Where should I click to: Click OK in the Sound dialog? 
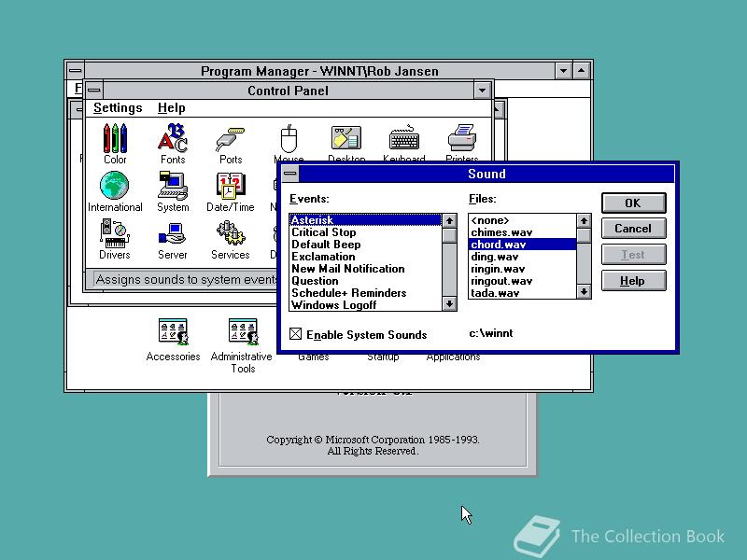pyautogui.click(x=633, y=203)
